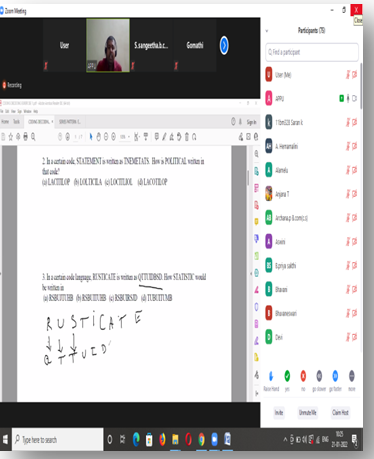
Task: Click the Claim Host button
Action: pos(340,413)
